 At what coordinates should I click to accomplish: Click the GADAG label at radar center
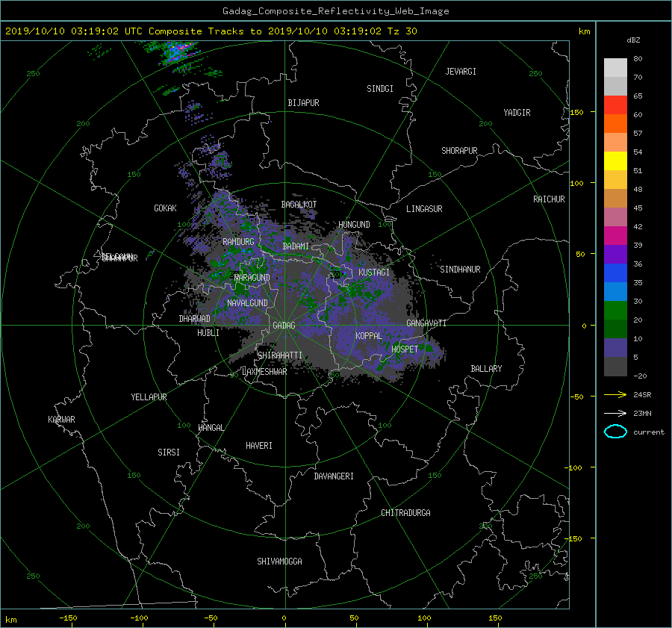click(284, 326)
